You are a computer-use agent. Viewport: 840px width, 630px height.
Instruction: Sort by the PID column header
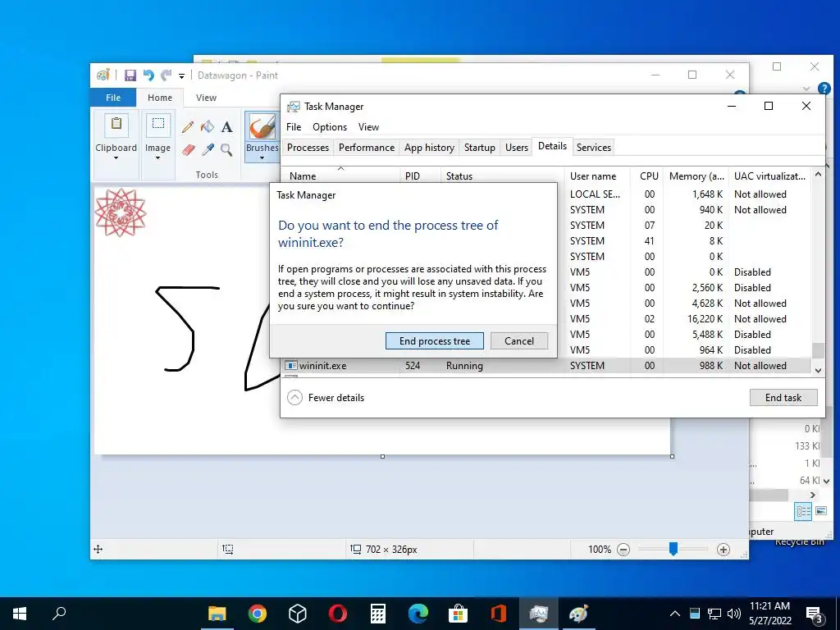click(x=420, y=176)
